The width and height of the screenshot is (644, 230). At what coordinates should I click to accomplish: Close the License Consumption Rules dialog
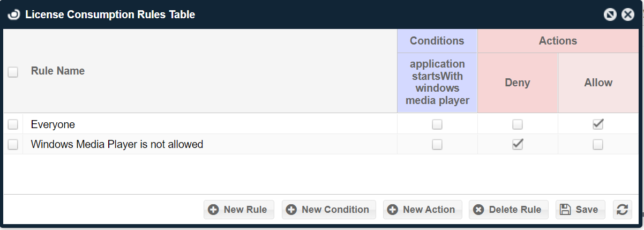(628, 14)
